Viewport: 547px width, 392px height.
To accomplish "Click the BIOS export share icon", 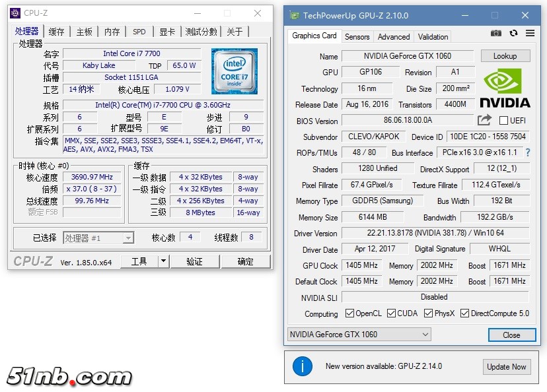I will pos(484,120).
